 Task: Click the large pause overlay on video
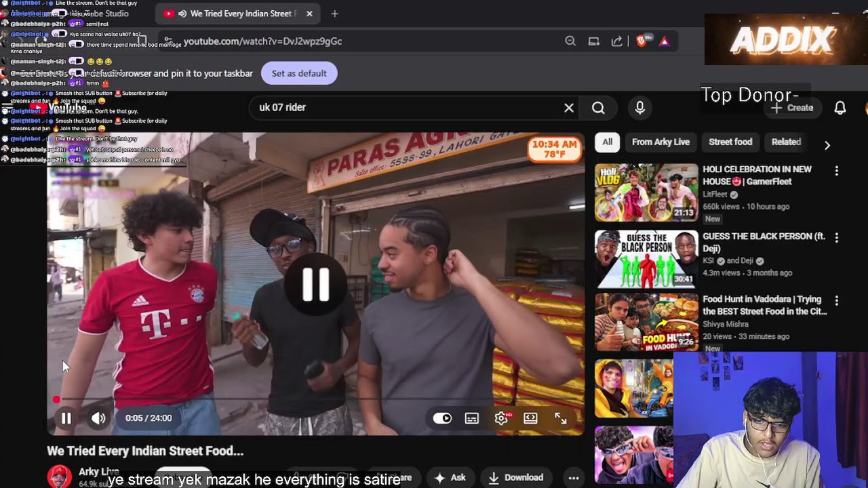tap(315, 284)
